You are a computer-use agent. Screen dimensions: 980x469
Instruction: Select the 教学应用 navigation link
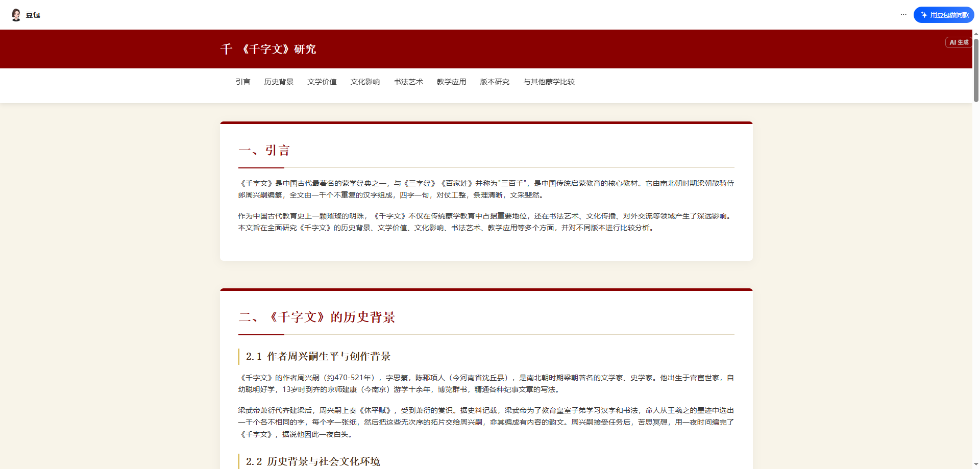[x=451, y=82]
